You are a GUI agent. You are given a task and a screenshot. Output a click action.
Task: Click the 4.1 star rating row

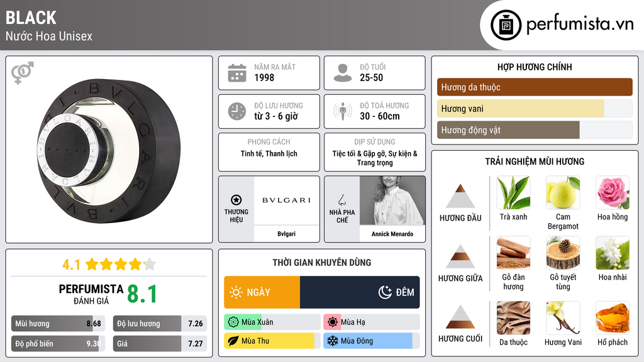pyautogui.click(x=109, y=265)
